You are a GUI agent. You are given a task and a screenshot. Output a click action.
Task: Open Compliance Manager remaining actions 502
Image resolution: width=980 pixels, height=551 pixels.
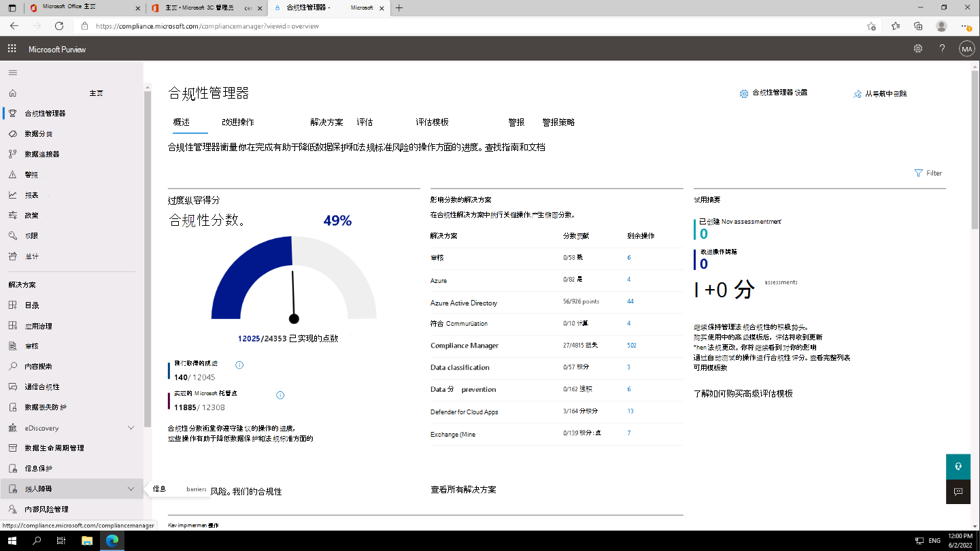632,346
